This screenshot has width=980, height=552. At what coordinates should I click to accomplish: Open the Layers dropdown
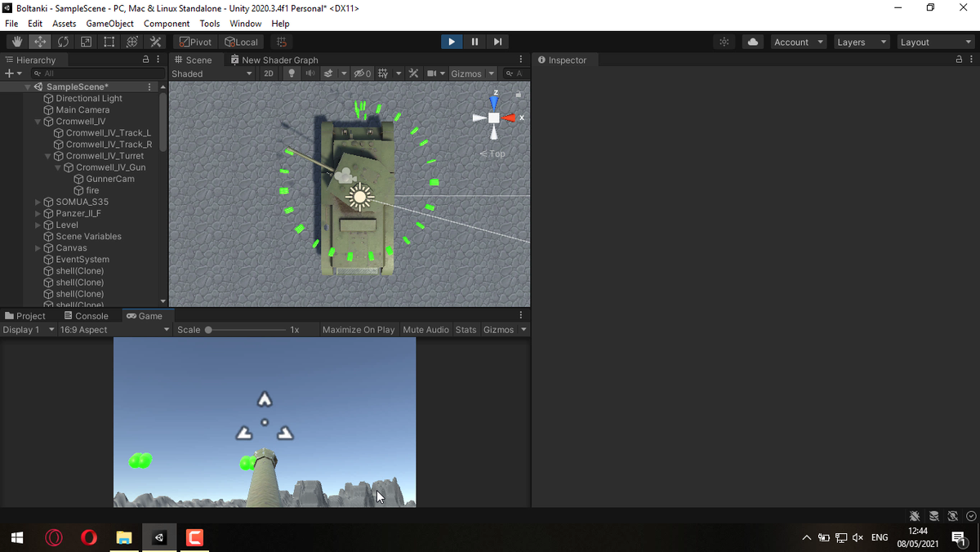[862, 42]
